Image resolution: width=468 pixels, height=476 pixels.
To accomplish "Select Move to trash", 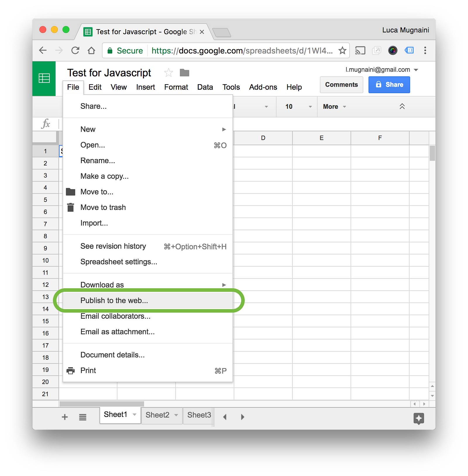I will (148, 207).
